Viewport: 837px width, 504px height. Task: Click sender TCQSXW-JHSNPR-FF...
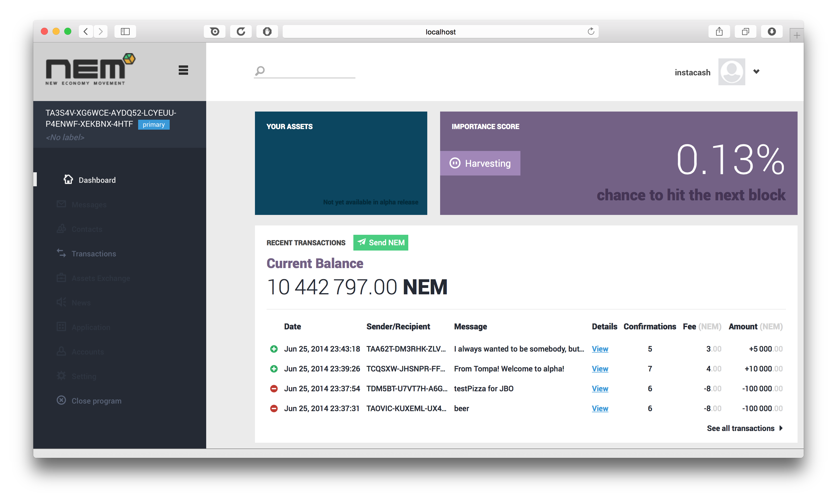[406, 369]
